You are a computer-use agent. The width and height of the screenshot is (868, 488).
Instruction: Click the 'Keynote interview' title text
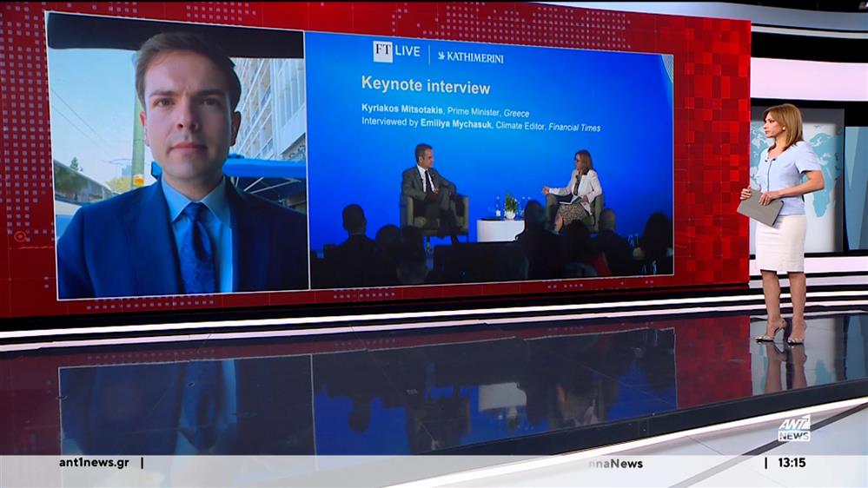tap(425, 87)
